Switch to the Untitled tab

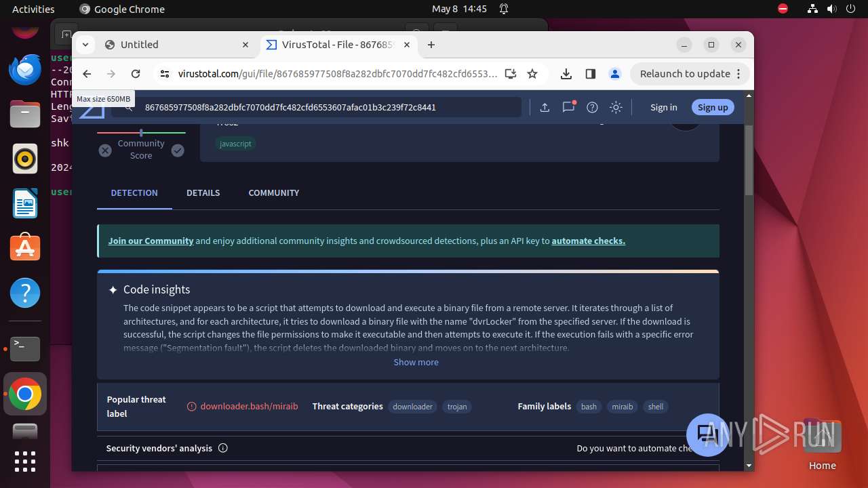(x=178, y=45)
